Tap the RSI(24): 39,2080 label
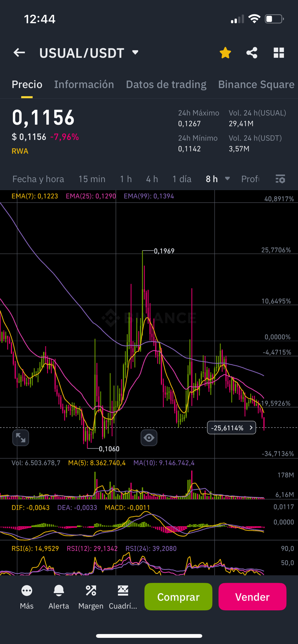The height and width of the screenshot is (644, 298). [151, 548]
